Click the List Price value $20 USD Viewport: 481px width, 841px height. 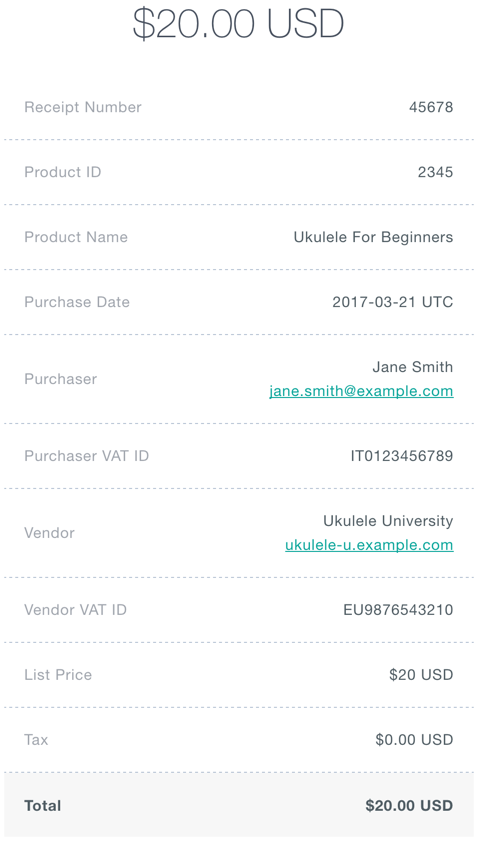point(421,675)
